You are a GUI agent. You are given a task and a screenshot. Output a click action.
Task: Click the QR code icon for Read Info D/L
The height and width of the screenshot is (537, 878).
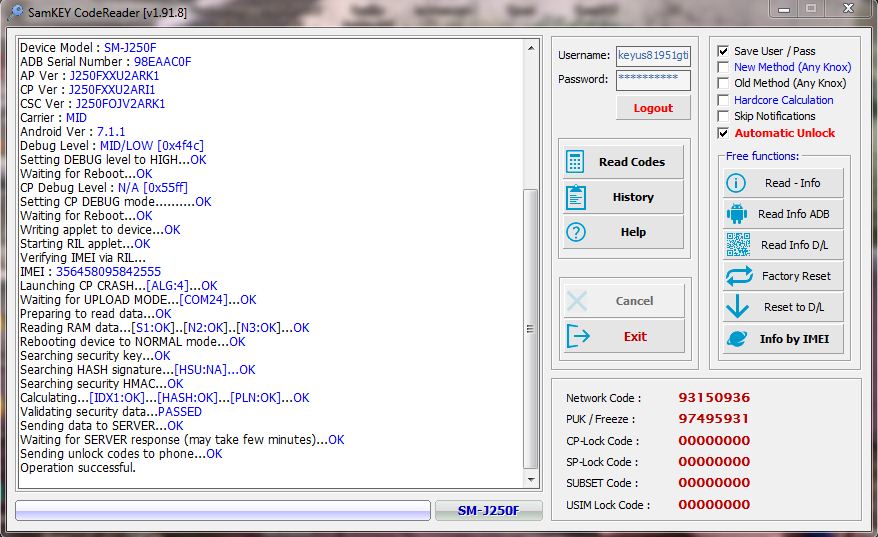click(x=738, y=245)
